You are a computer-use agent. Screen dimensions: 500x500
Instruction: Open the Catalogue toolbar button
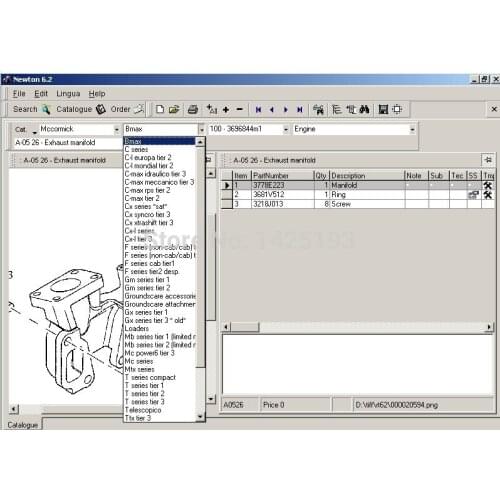81,109
